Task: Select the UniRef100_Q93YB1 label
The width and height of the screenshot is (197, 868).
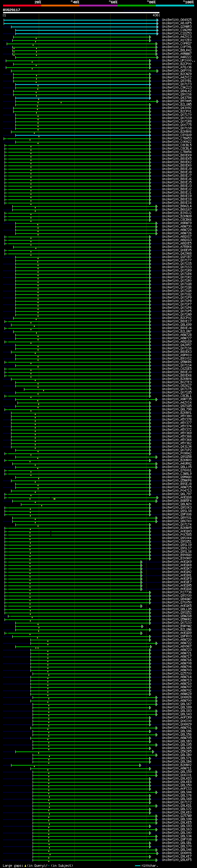Action: tap(177, 81)
